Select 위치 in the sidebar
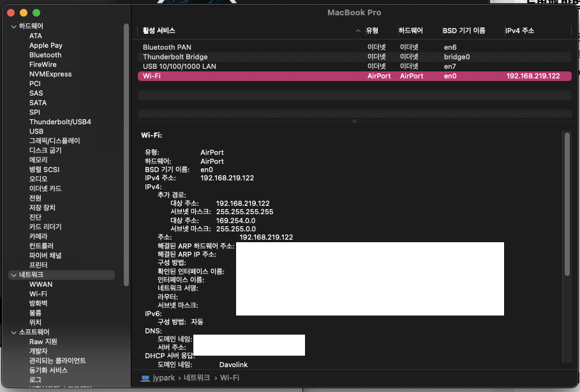This screenshot has height=392, width=580. point(35,323)
